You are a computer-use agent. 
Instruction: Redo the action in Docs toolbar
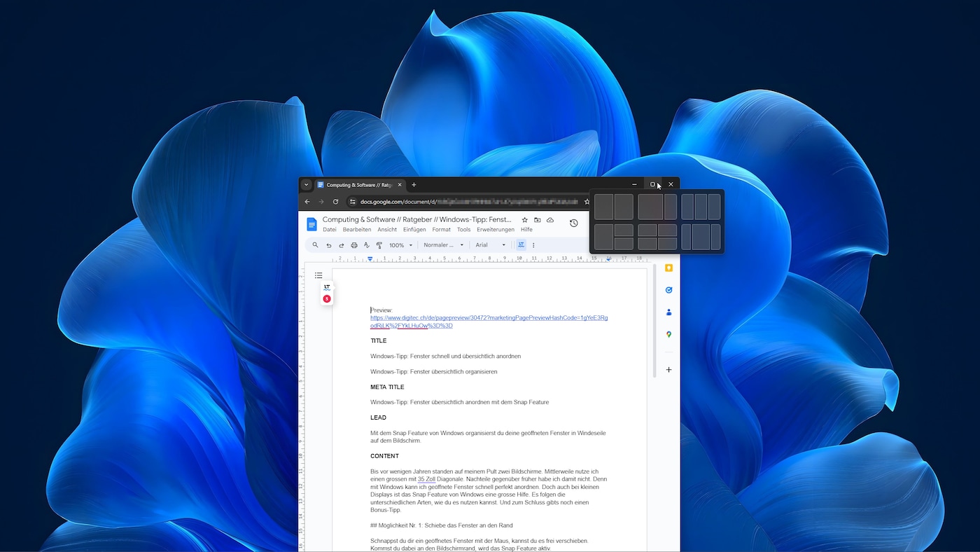[342, 245]
